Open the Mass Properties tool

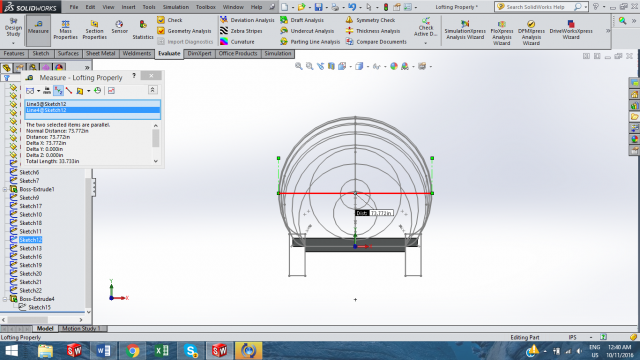[65, 30]
